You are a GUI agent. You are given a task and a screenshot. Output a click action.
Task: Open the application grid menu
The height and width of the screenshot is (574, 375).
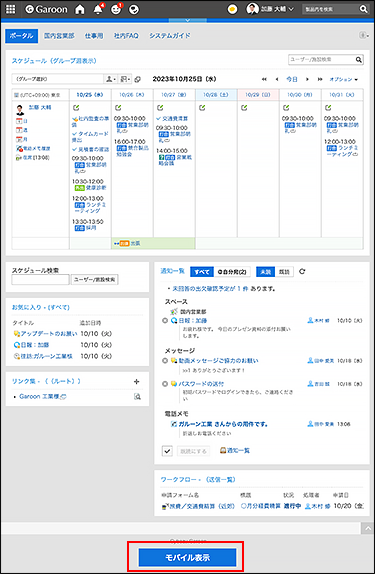[x=11, y=9]
